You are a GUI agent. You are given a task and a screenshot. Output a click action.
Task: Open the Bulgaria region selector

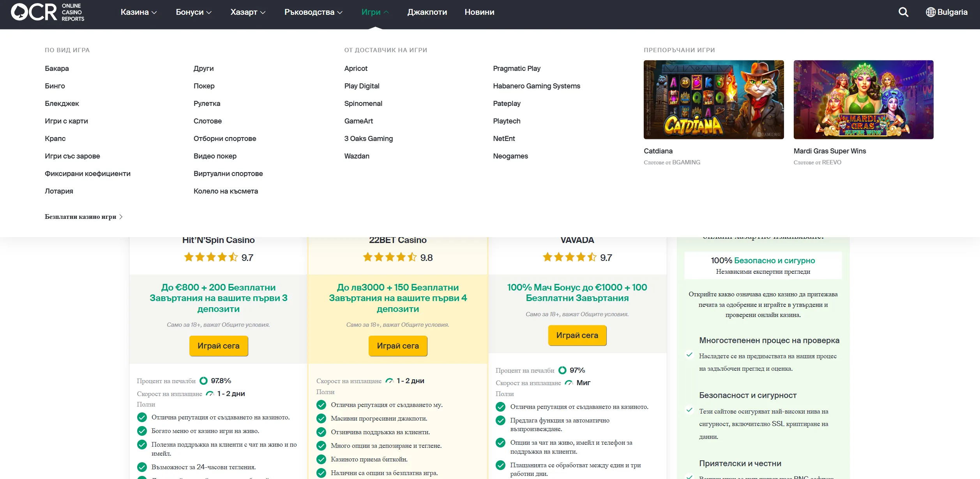(946, 12)
